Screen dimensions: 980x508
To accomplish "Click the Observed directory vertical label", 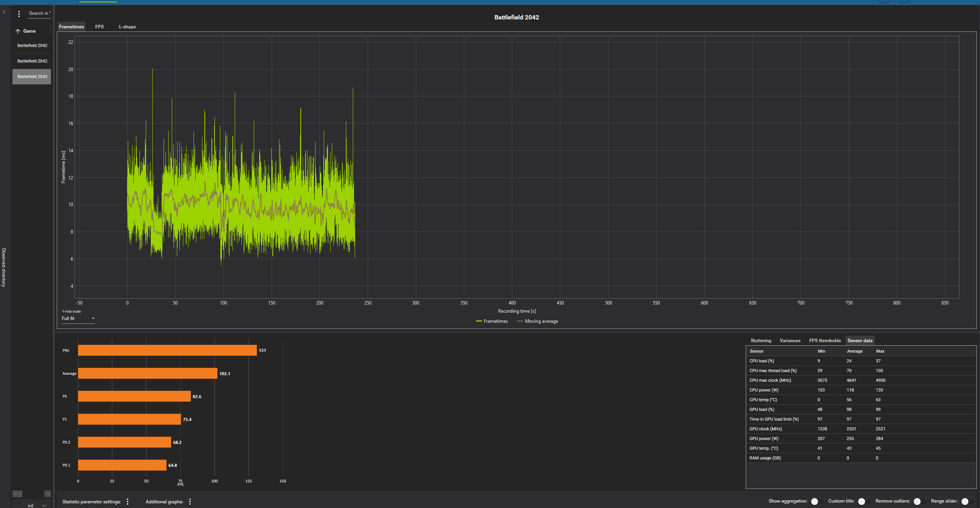I will click(x=4, y=268).
